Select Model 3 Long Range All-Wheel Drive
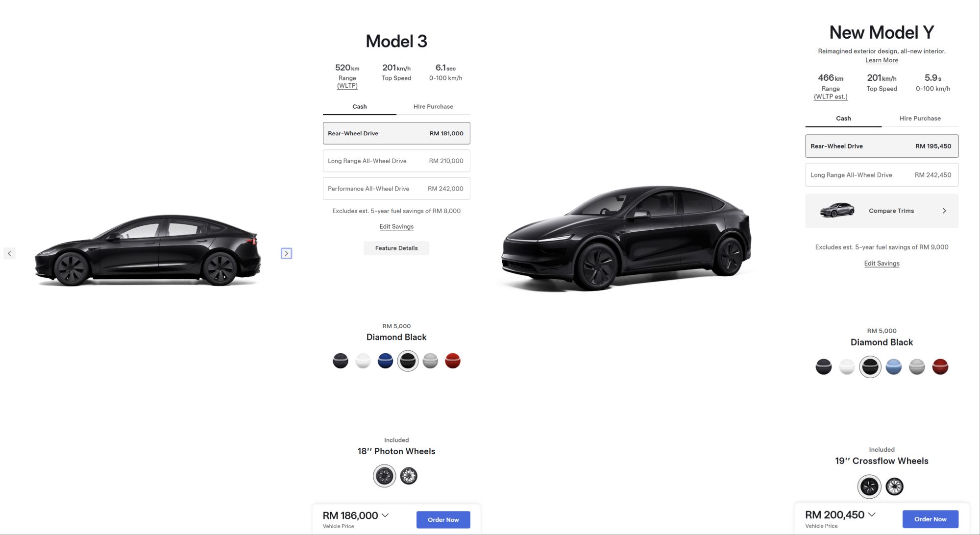 [x=396, y=161]
